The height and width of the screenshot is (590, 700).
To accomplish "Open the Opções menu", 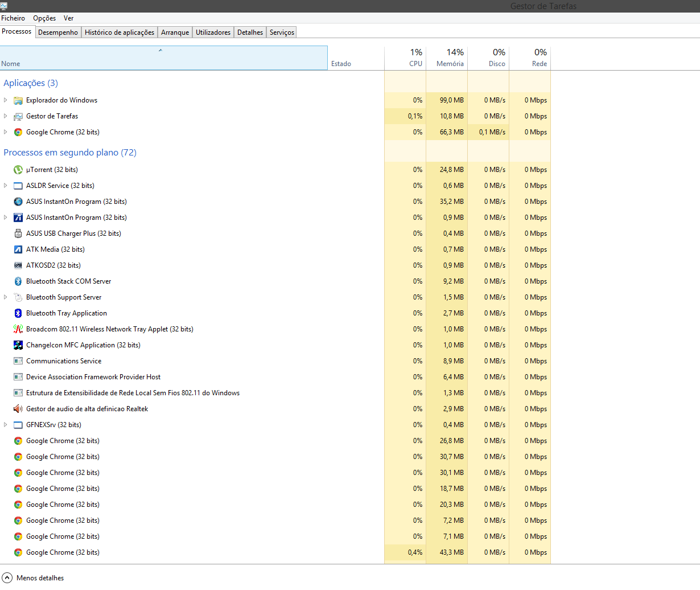I will 44,18.
